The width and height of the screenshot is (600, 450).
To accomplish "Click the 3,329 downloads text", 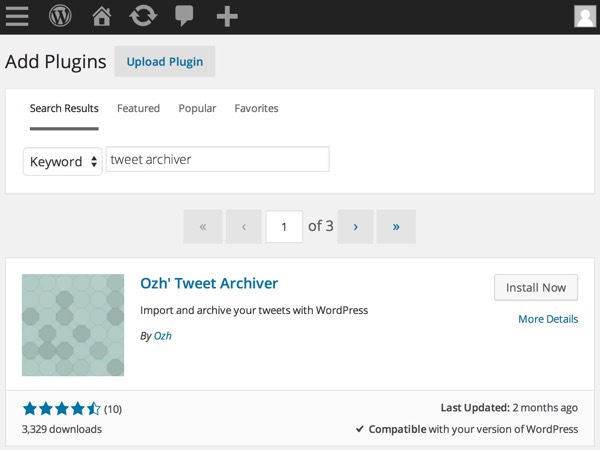I will point(62,429).
